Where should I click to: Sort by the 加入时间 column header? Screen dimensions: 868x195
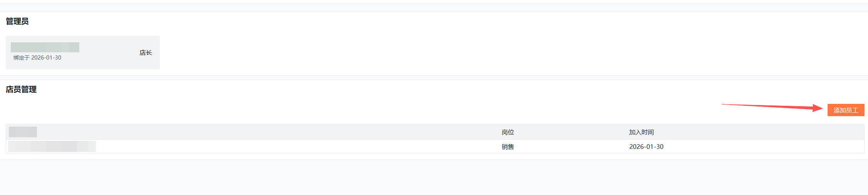(x=641, y=132)
